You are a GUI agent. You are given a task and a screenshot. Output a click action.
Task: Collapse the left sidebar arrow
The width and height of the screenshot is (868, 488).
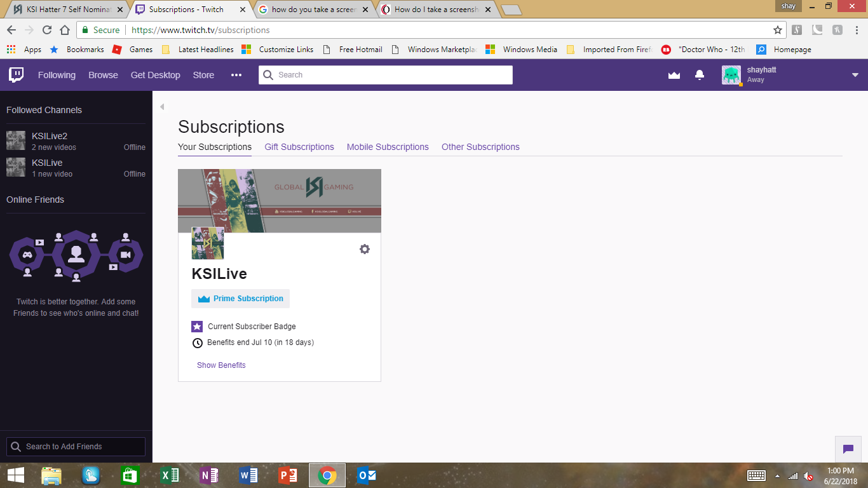(x=162, y=107)
